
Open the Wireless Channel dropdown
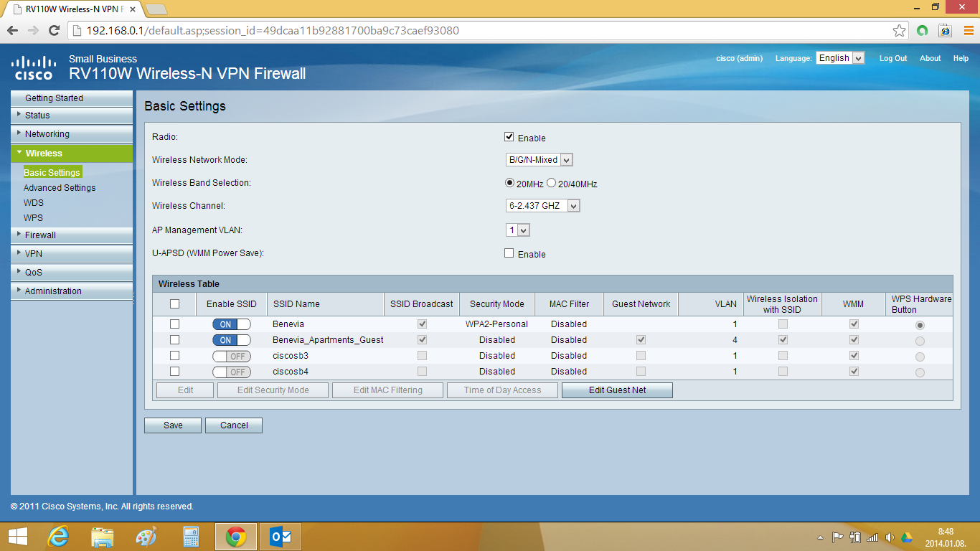tap(543, 206)
